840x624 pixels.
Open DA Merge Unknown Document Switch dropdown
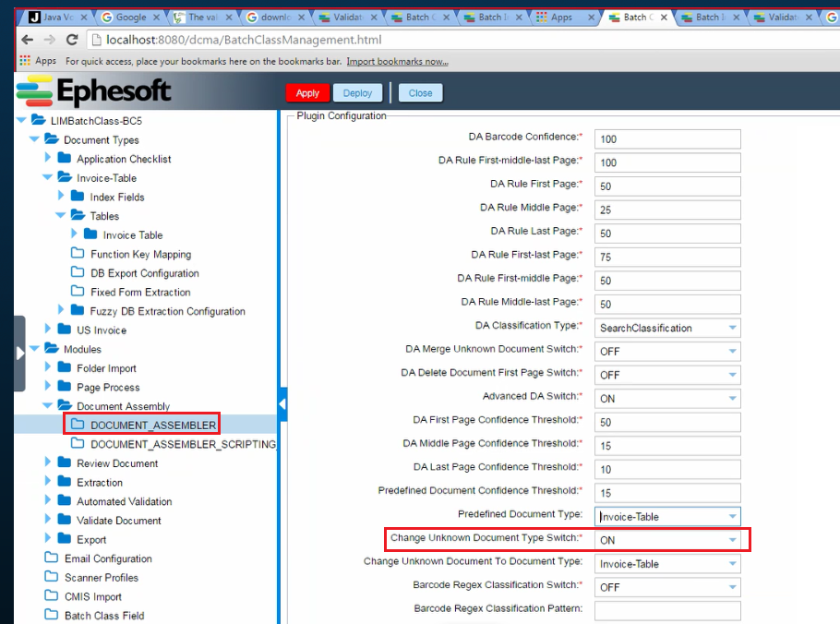732,351
